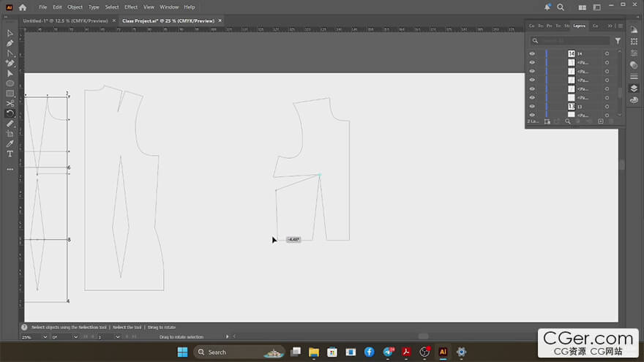Hide layer 14 with its eye icon

(x=532, y=54)
